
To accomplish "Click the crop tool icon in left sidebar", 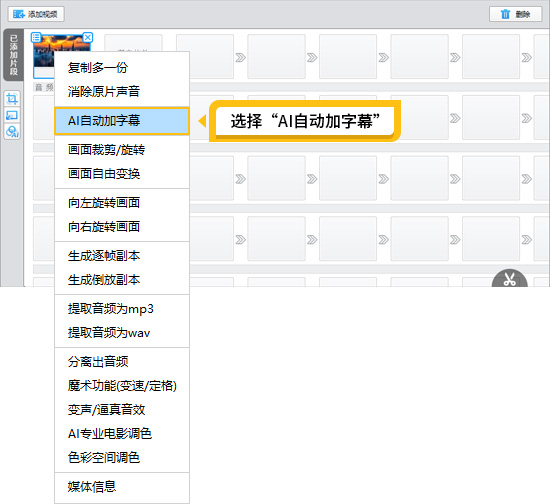I will coord(12,99).
